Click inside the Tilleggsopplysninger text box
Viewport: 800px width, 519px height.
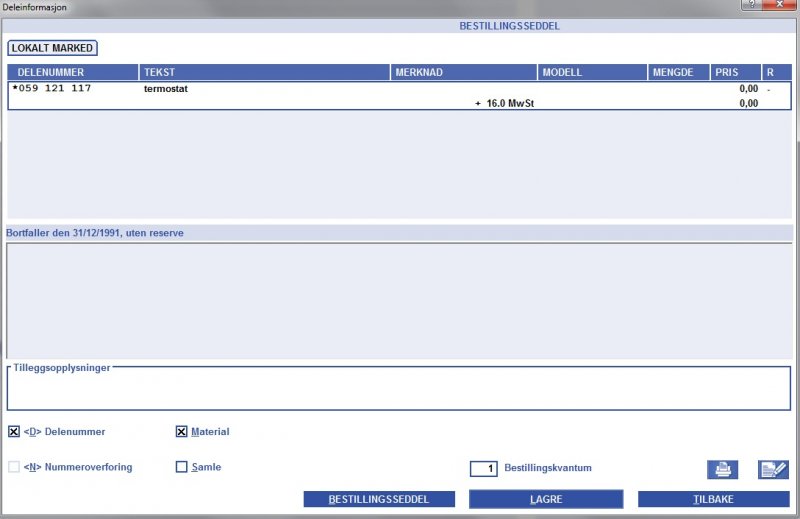pos(400,390)
